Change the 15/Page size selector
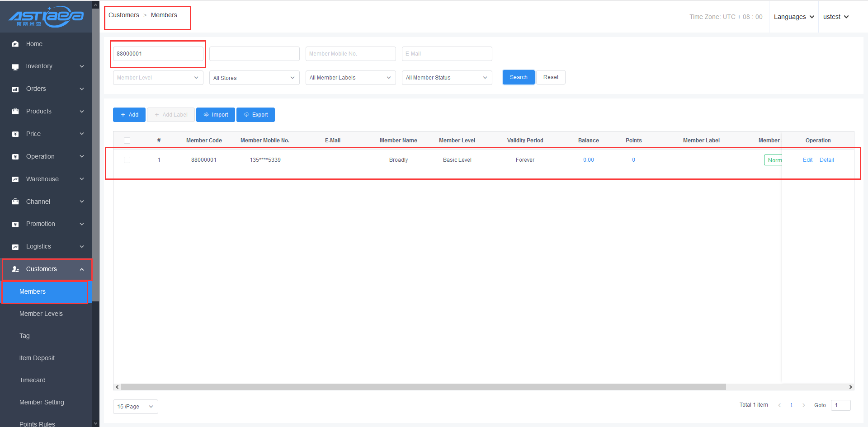Image resolution: width=868 pixels, height=427 pixels. (135, 407)
